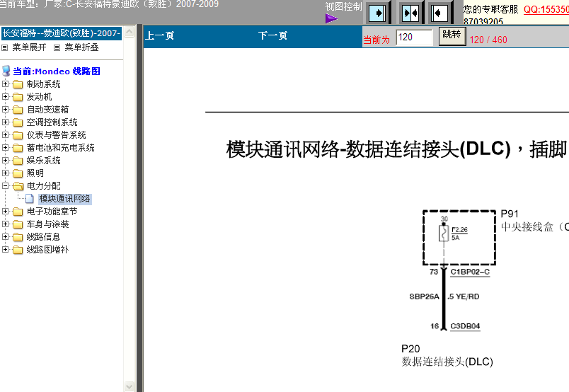
Task: Collapse the 电力分配 tree node
Action: 5,185
